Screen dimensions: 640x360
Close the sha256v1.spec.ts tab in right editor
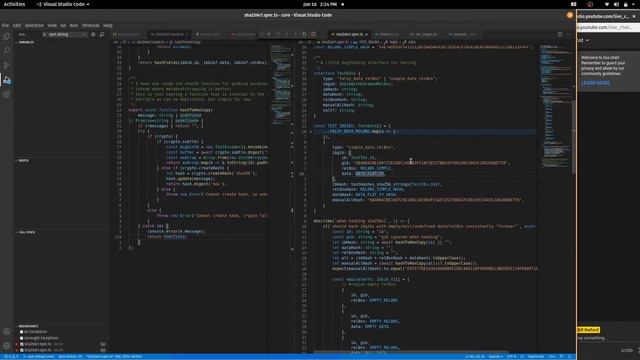(367, 35)
